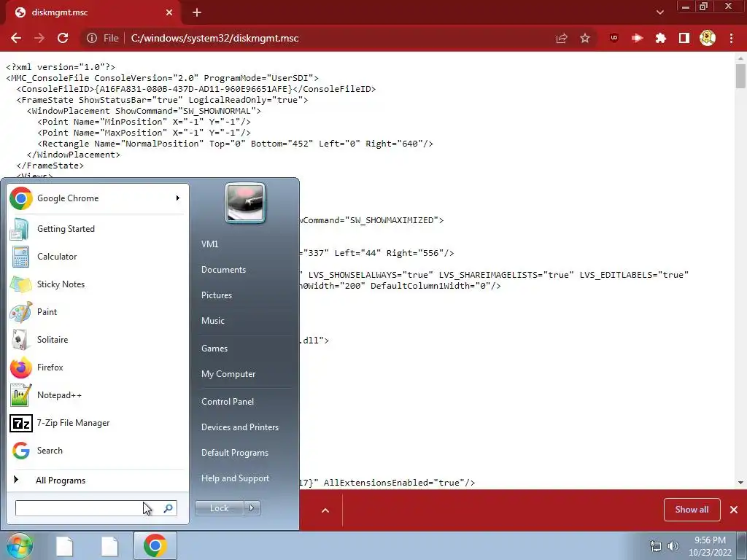Open the Extensions puzzle menu
The height and width of the screenshot is (560, 747).
pos(661,38)
